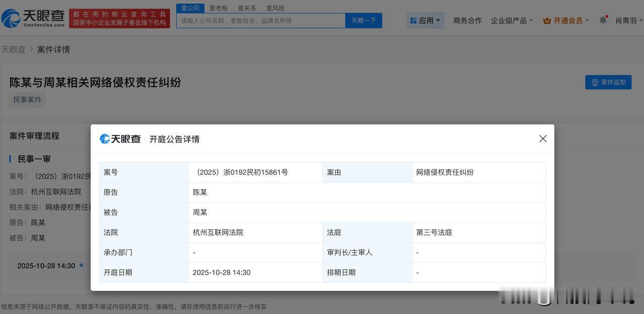Select the 查风险 tab

[275, 8]
